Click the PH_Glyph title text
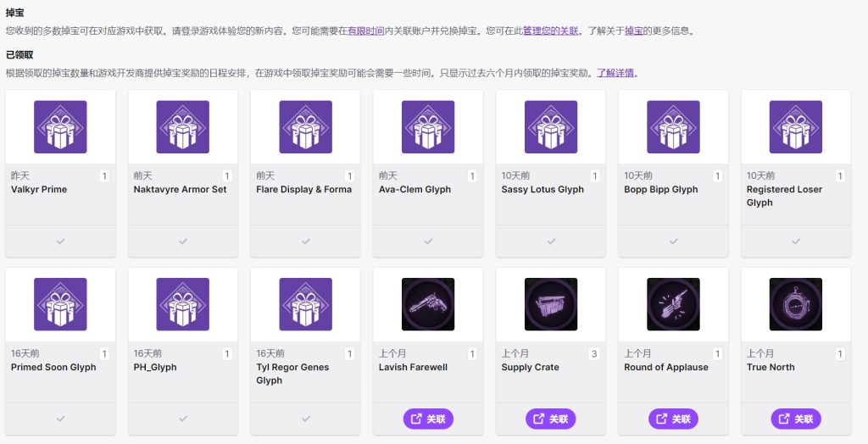This screenshot has width=868, height=444. coord(155,368)
